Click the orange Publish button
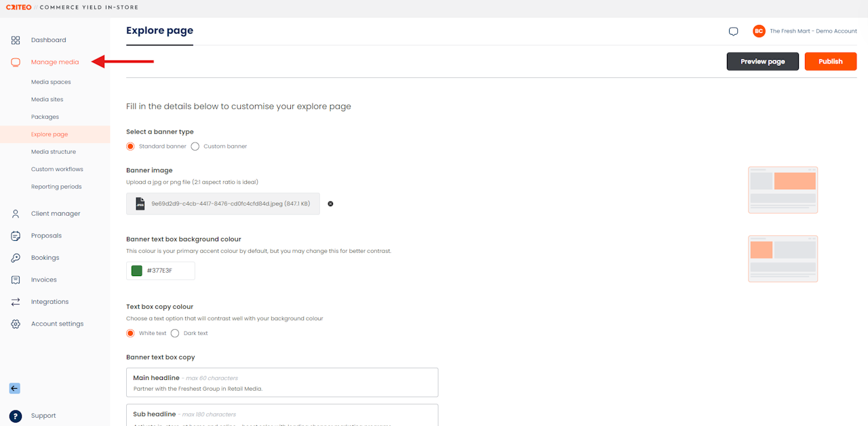This screenshot has width=868, height=426. pyautogui.click(x=830, y=62)
